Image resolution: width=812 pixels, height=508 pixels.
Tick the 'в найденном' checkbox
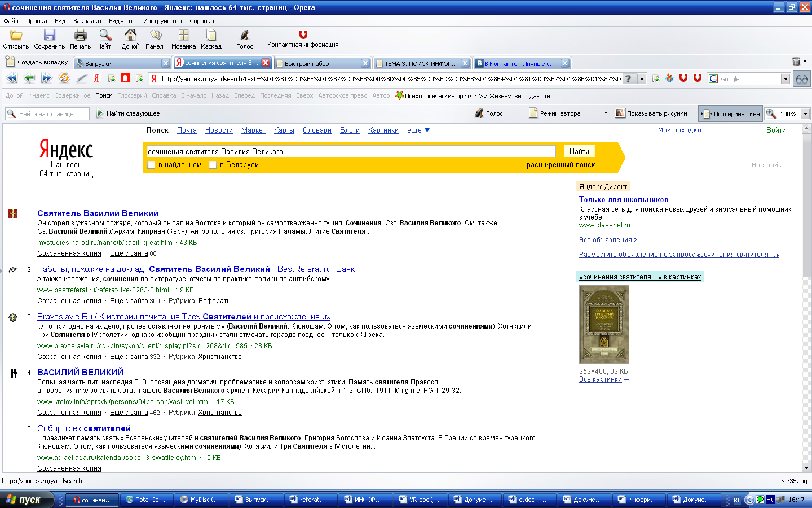(x=151, y=165)
